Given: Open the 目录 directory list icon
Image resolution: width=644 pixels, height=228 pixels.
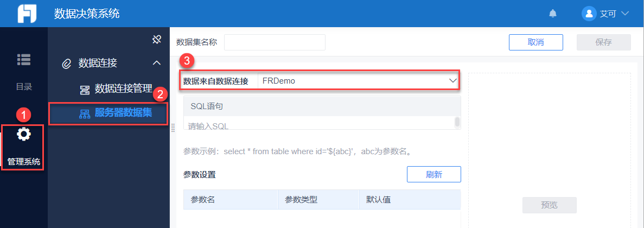Looking at the screenshot, I should [x=23, y=60].
